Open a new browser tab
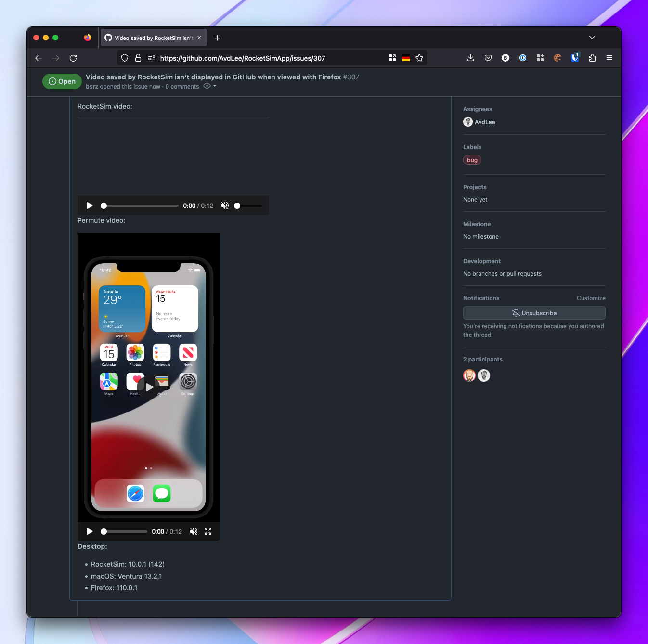This screenshot has width=648, height=644. [x=217, y=38]
